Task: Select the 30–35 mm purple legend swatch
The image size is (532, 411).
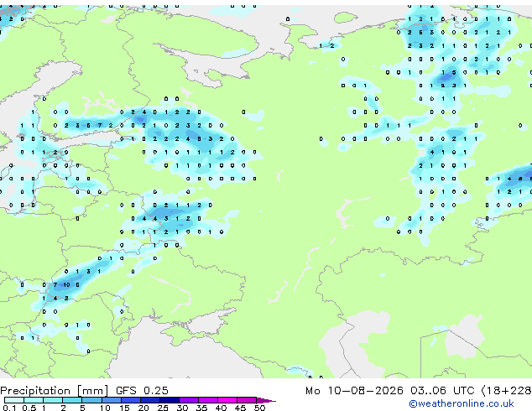Action: point(189,400)
